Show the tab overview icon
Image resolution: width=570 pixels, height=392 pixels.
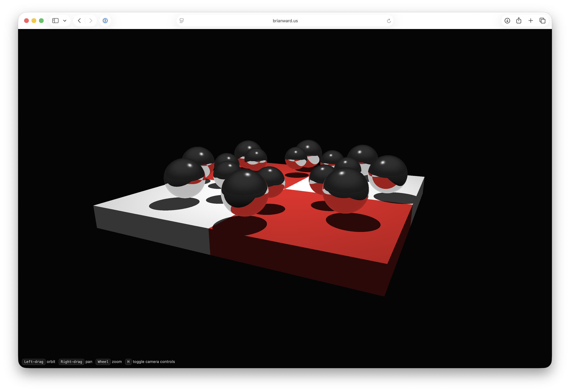tap(542, 21)
